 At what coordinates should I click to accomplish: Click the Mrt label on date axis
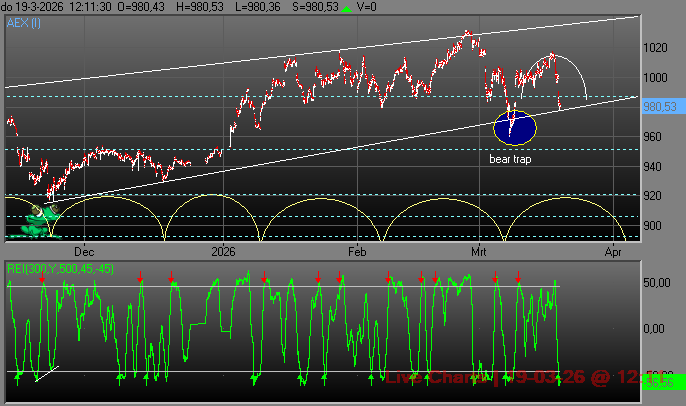(479, 252)
